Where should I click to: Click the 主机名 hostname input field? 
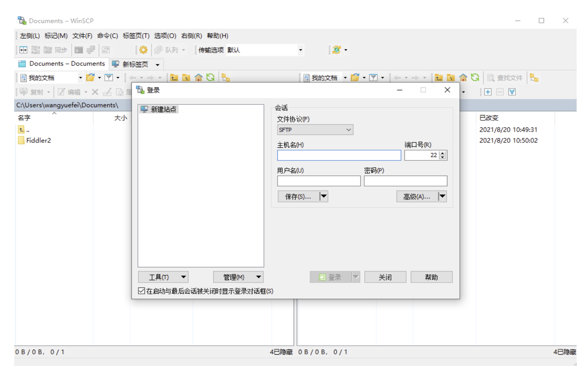[x=339, y=155]
